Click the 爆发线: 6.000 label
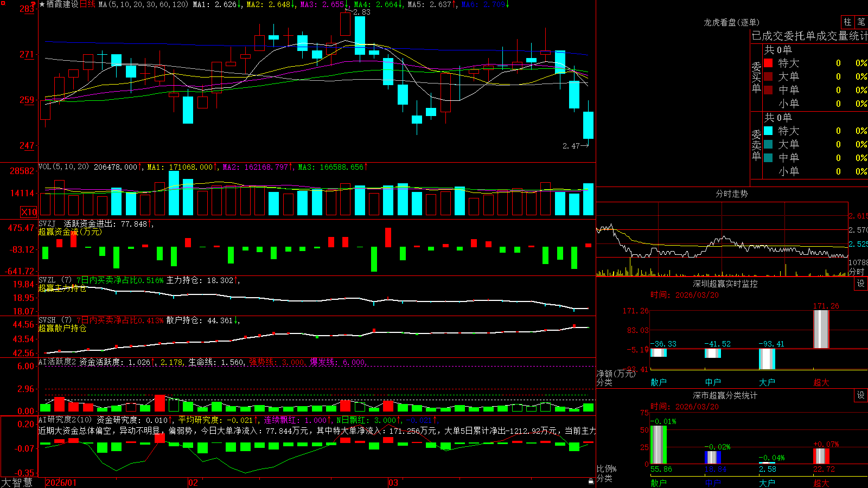 tap(337, 362)
